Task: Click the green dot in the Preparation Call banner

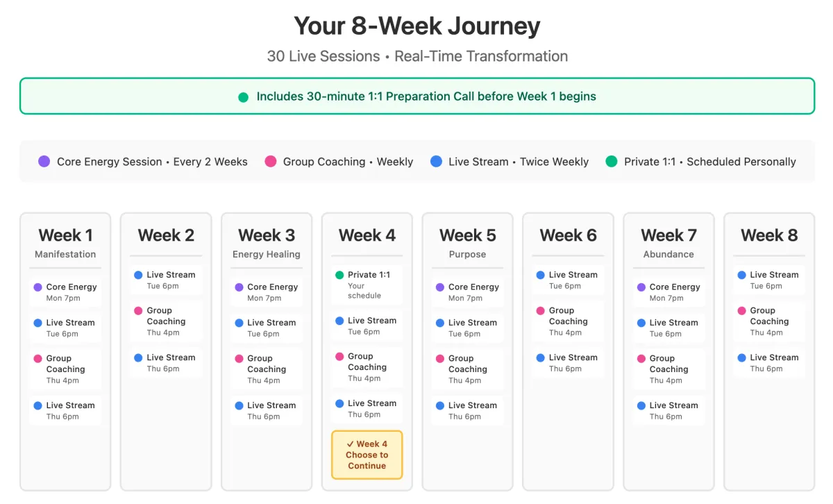Action: (x=244, y=97)
